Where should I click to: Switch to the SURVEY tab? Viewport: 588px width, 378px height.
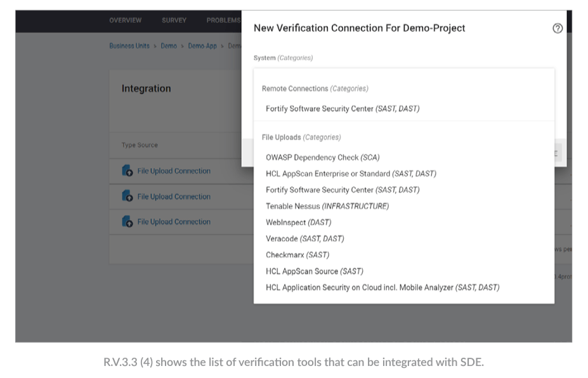(174, 20)
